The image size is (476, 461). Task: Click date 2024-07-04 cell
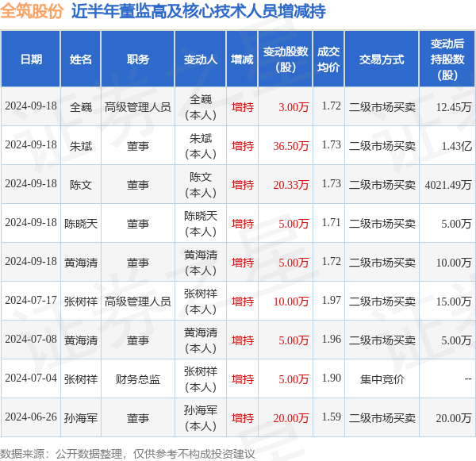coord(31,378)
